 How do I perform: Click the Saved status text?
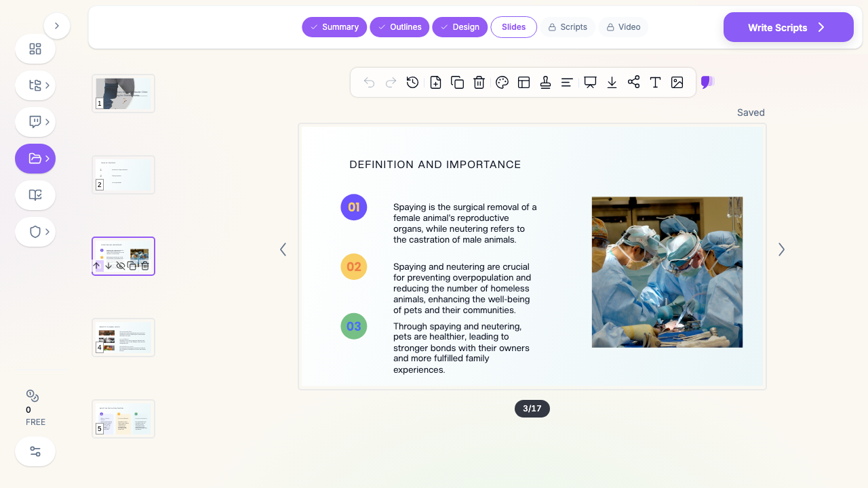(x=751, y=113)
